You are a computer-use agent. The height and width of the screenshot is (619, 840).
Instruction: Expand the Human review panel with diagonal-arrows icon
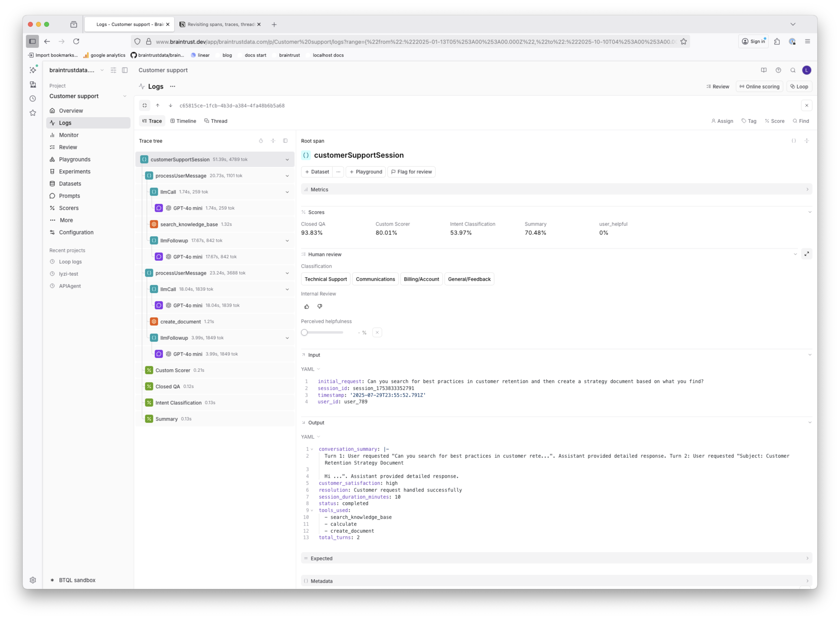pyautogui.click(x=807, y=254)
